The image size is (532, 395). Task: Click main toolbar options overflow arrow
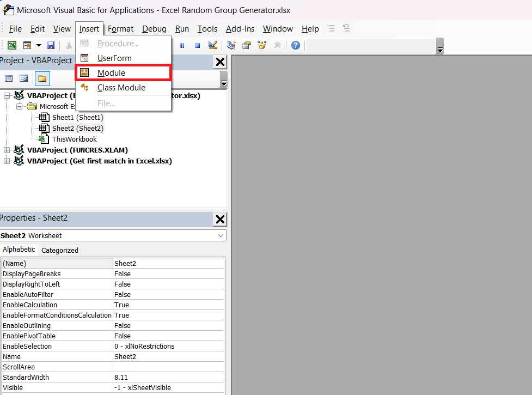[x=440, y=46]
